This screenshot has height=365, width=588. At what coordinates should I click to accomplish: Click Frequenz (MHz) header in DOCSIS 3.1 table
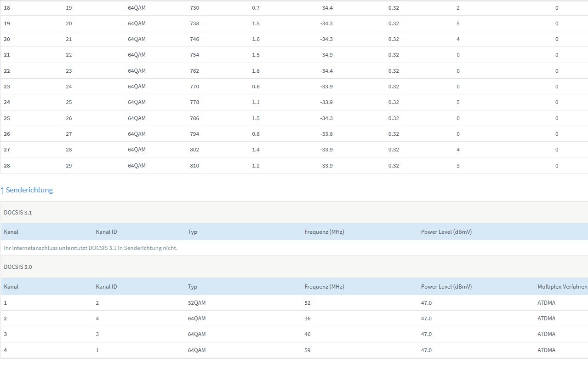point(324,232)
